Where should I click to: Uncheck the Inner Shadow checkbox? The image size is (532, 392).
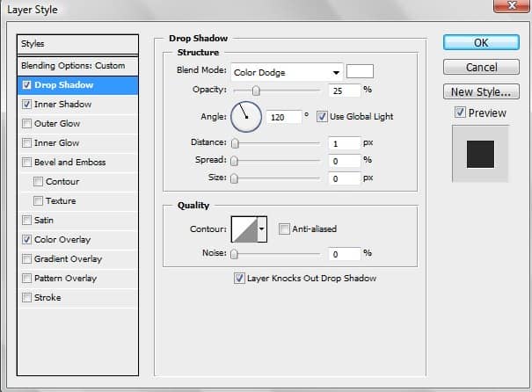[x=26, y=104]
